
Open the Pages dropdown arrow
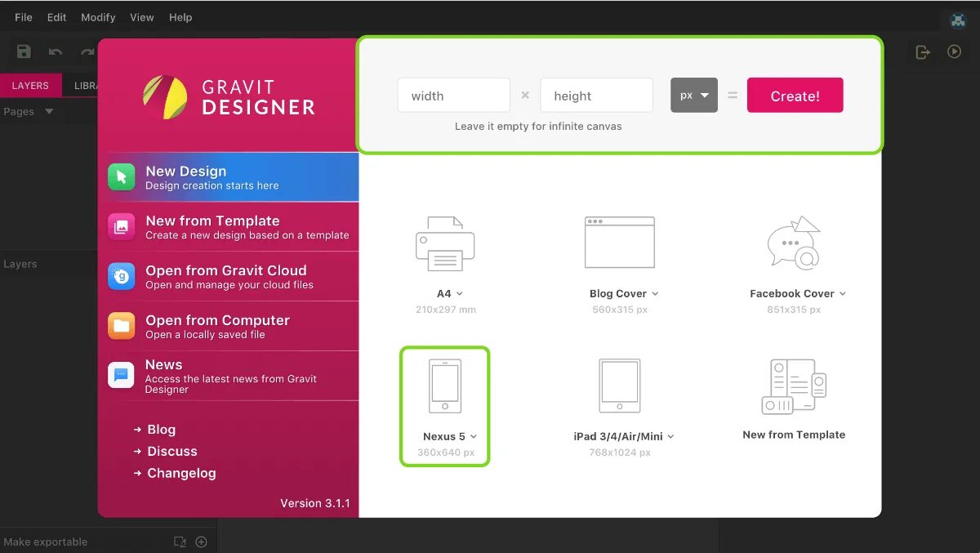pos(49,111)
